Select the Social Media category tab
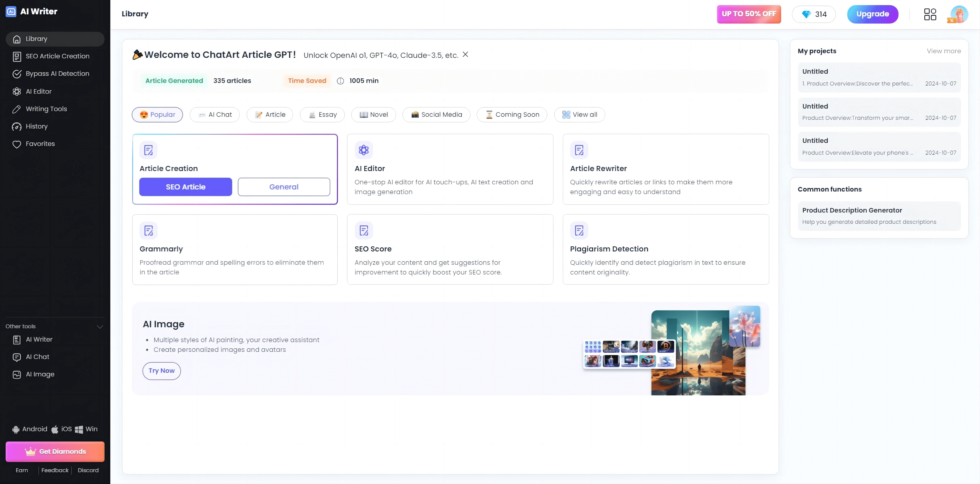 point(436,114)
